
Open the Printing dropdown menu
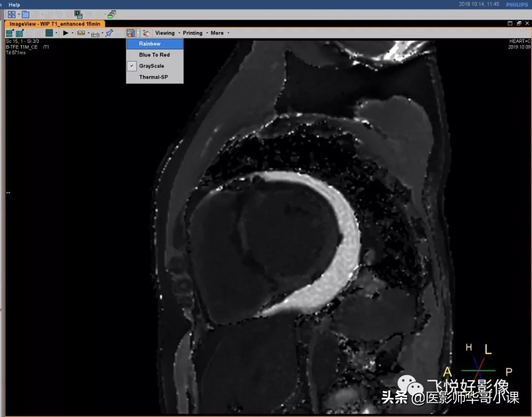tap(193, 33)
